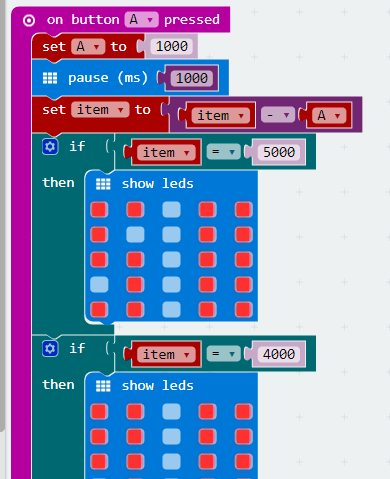Open the item dropdown in the item = 4000 condition
390x479 pixels.
click(166, 355)
